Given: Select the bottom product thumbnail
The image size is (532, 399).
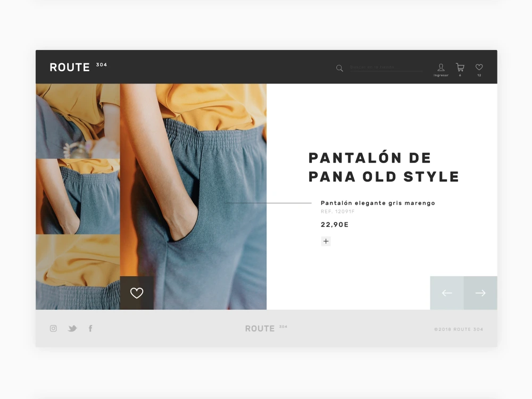Looking at the screenshot, I should tap(78, 272).
